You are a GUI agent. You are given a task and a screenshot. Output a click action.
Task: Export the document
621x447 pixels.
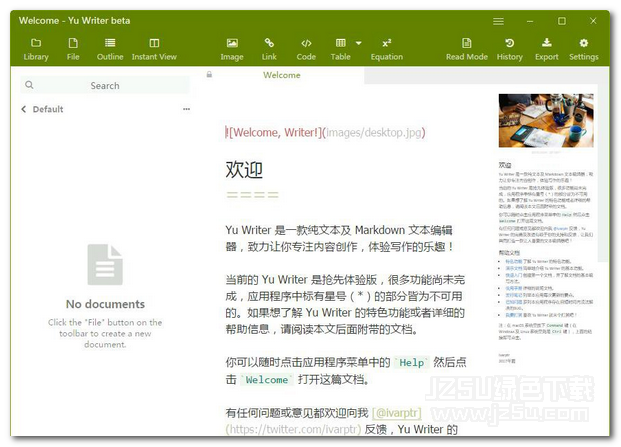pyautogui.click(x=547, y=49)
